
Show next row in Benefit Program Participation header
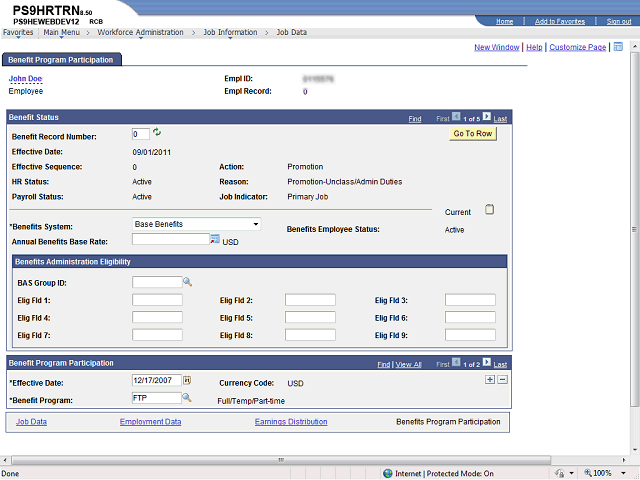click(x=487, y=362)
